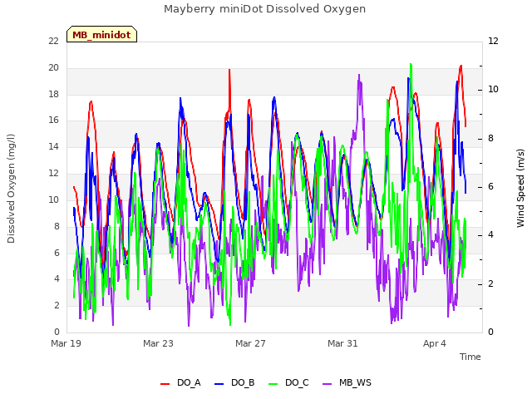The image size is (532, 399).
Task: Click the 6 value on wind speed axis
Action: pos(490,186)
